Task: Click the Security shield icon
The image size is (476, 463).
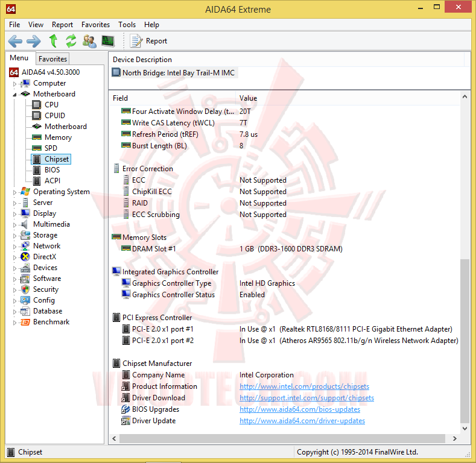Action: [x=25, y=289]
